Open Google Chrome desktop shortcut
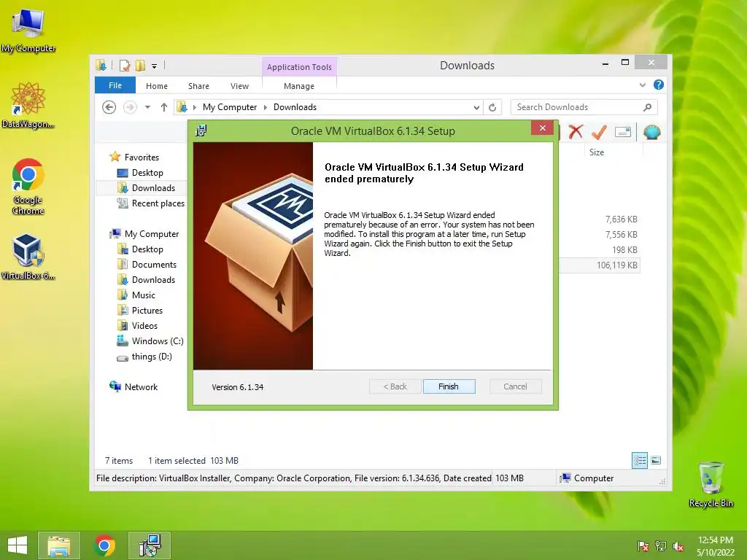This screenshot has height=560, width=747. (28, 186)
